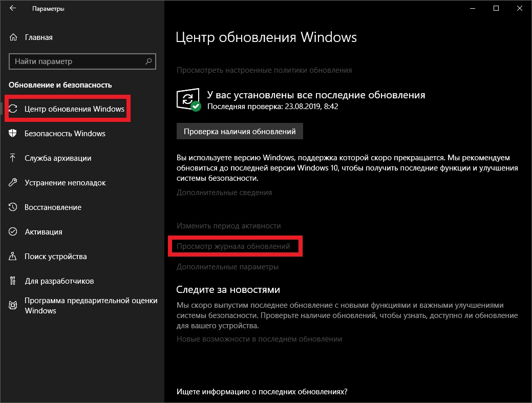The height and width of the screenshot is (403, 532).
Task: Click the Insider Program cat icon
Action: point(13,305)
